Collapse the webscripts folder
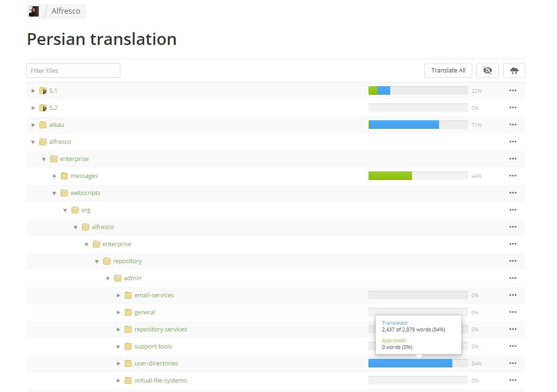Image resolution: width=557 pixels, height=392 pixels. tap(54, 193)
